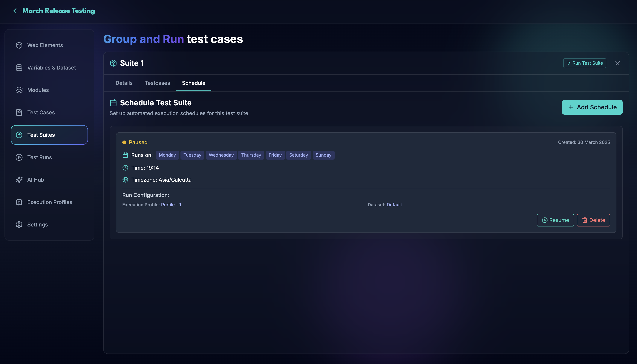Click the Settings gear icon

19,224
